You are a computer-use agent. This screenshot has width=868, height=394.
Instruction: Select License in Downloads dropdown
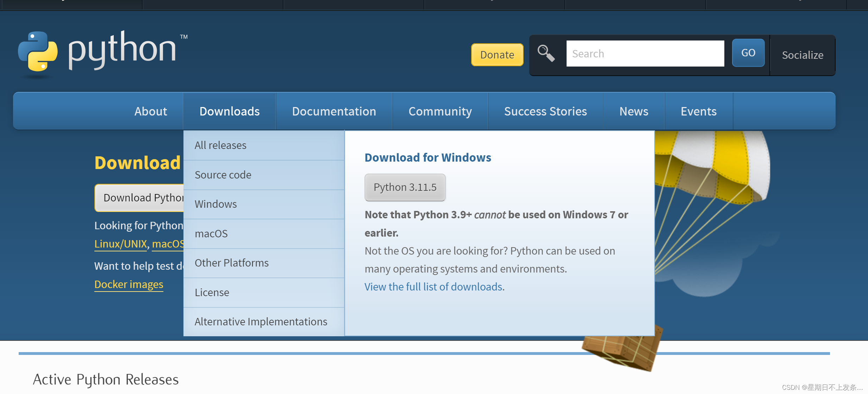[x=264, y=293]
